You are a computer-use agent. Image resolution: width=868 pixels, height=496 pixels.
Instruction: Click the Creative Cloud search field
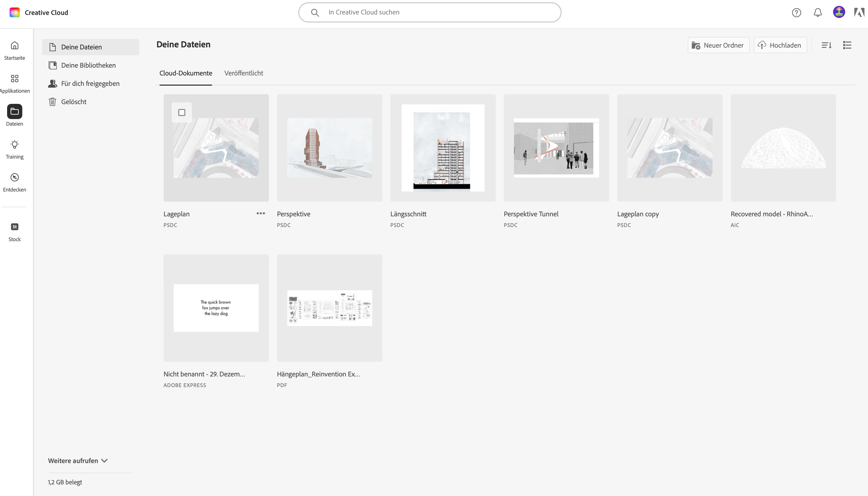pyautogui.click(x=430, y=13)
